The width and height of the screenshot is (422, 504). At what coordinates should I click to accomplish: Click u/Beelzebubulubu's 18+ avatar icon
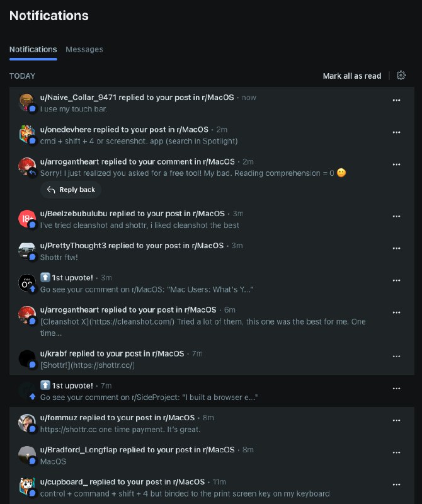27,219
